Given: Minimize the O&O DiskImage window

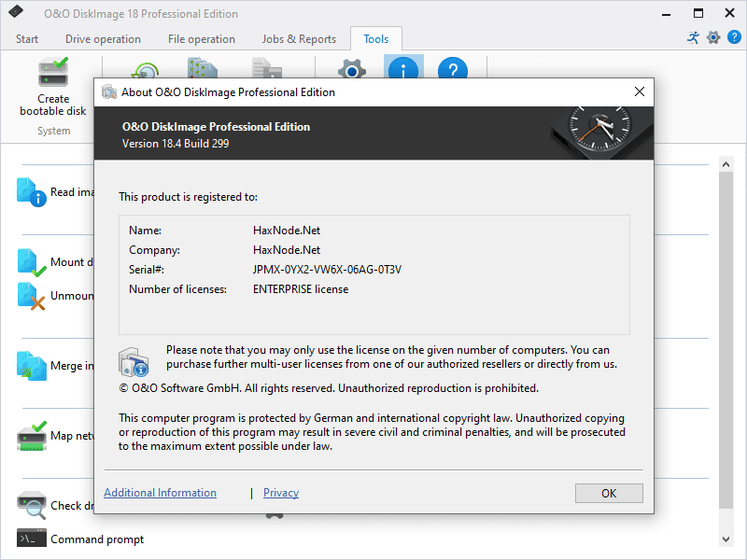Looking at the screenshot, I should coord(666,13).
